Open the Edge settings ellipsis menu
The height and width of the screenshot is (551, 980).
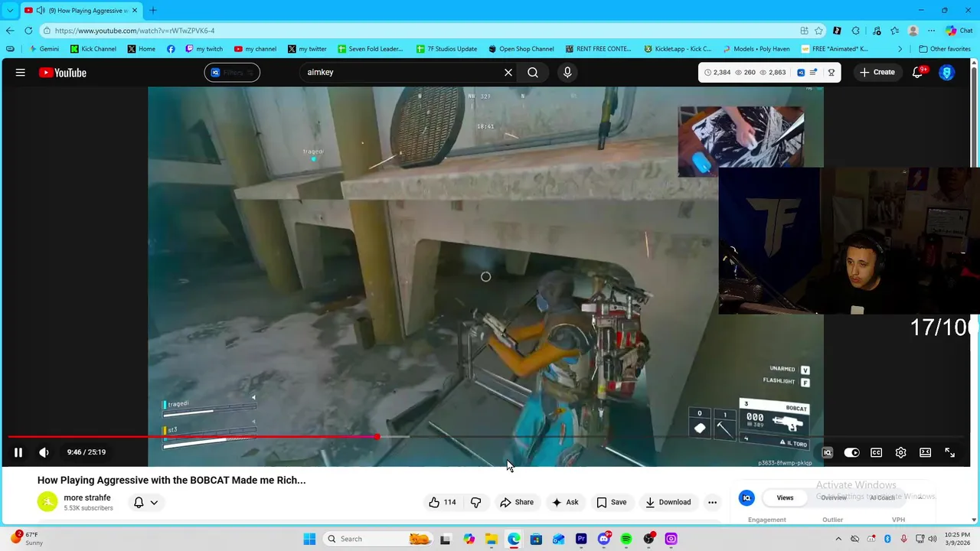click(931, 31)
